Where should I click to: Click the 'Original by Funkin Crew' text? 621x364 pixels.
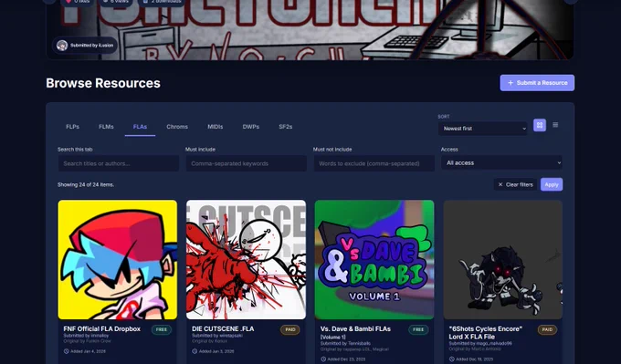tap(87, 341)
